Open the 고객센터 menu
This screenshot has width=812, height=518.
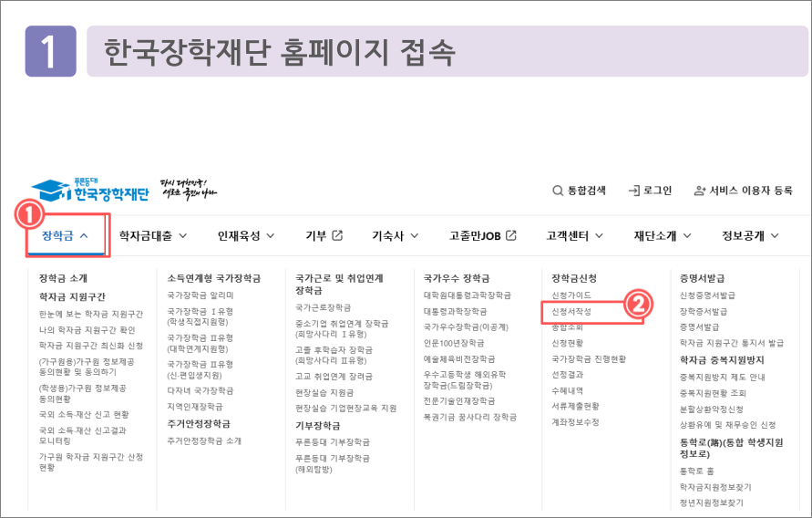pos(568,235)
